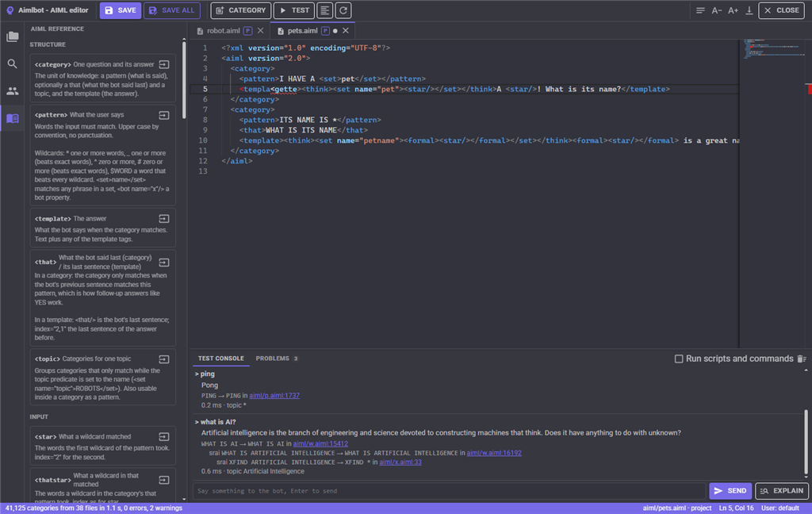Insert the that tag snippet
Screen dimensions: 812x514
pos(164,263)
